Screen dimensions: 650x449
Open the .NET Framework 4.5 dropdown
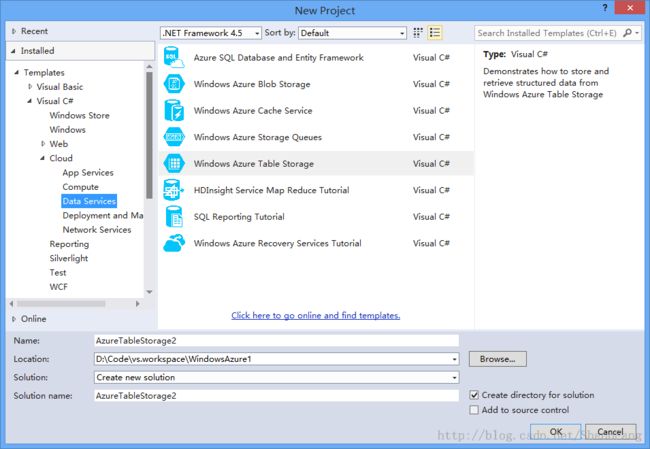tap(211, 33)
